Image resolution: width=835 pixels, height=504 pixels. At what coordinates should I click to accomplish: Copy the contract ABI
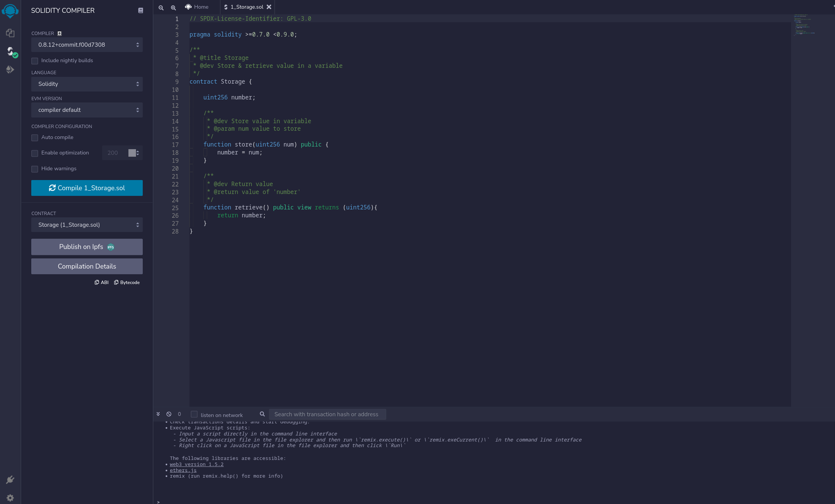coord(101,282)
